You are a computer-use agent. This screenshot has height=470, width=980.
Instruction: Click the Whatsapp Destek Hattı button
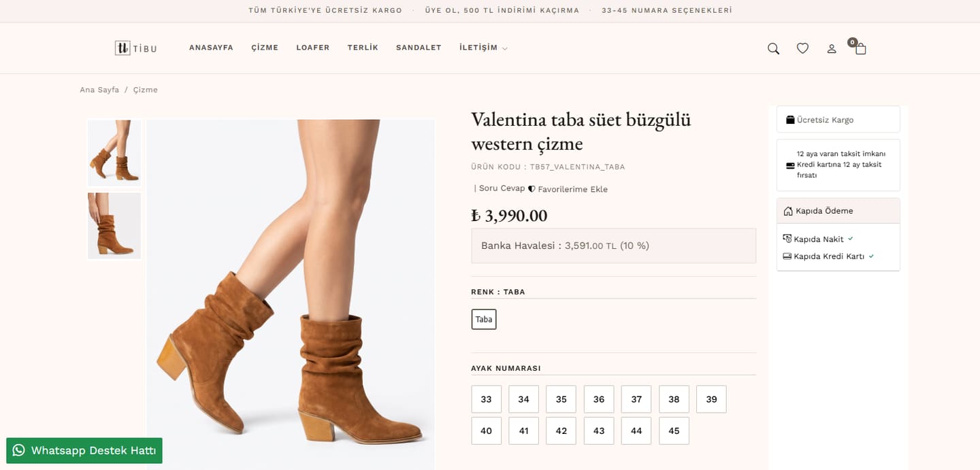(x=84, y=450)
